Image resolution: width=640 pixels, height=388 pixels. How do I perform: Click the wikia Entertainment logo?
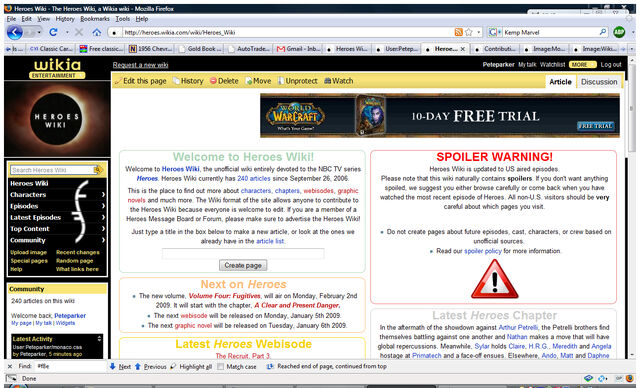click(57, 68)
